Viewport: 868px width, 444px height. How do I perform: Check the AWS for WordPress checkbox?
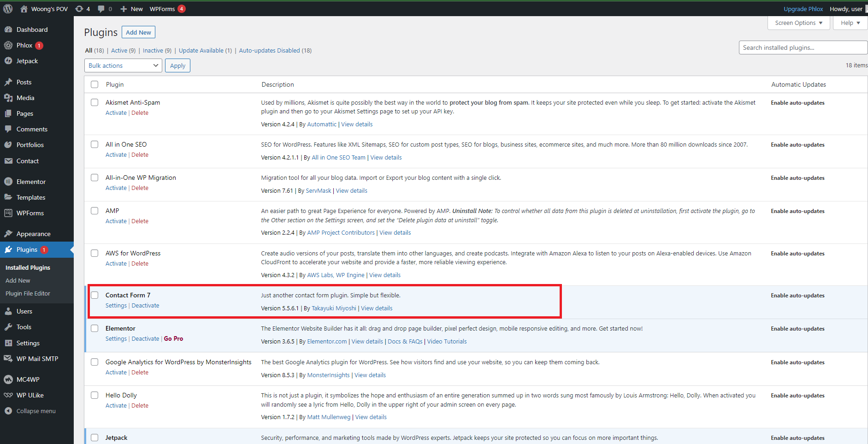(94, 253)
